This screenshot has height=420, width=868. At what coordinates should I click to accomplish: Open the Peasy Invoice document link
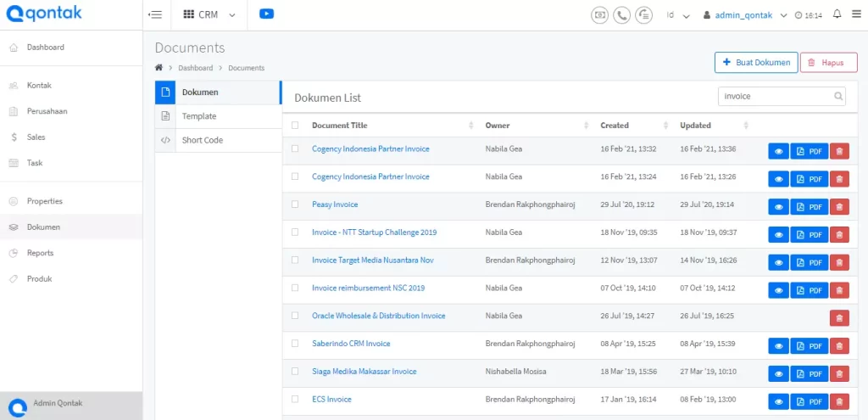coord(335,204)
